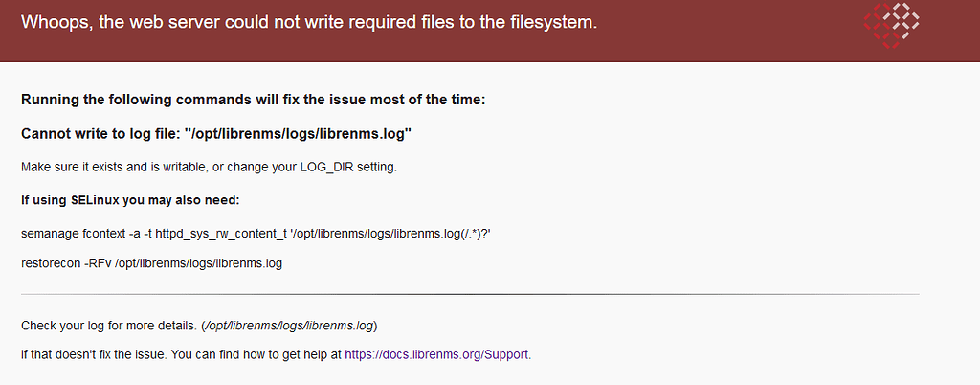The image size is (980, 385).
Task: Click the quoted librenms.log path in heading
Action: pyautogui.click(x=299, y=134)
